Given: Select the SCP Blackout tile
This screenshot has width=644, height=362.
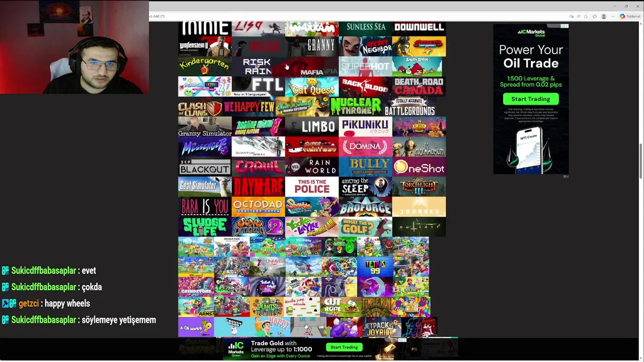Looking at the screenshot, I should pos(205,167).
